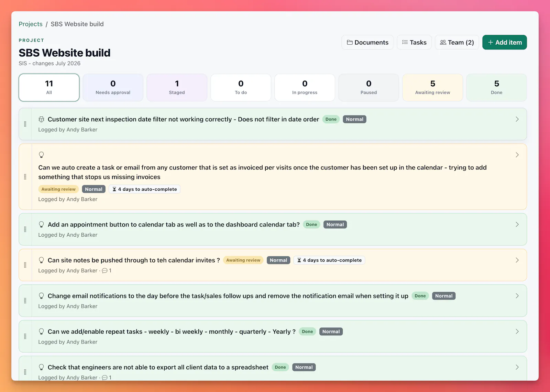This screenshot has width=550, height=392.
Task: Click Awaiting review badge on auto create task item
Action: (x=58, y=189)
